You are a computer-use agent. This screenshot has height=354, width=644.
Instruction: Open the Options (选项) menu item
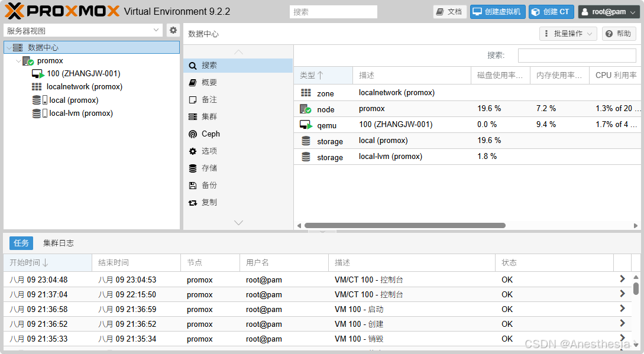(238, 151)
